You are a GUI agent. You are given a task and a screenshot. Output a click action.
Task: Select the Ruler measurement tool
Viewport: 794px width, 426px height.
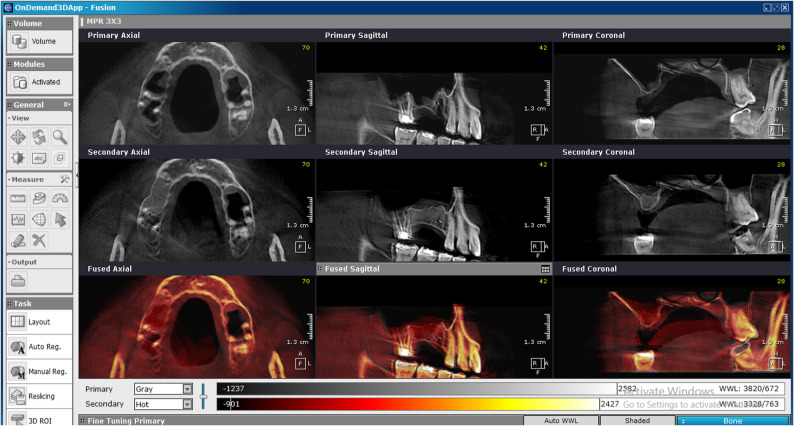pos(18,199)
